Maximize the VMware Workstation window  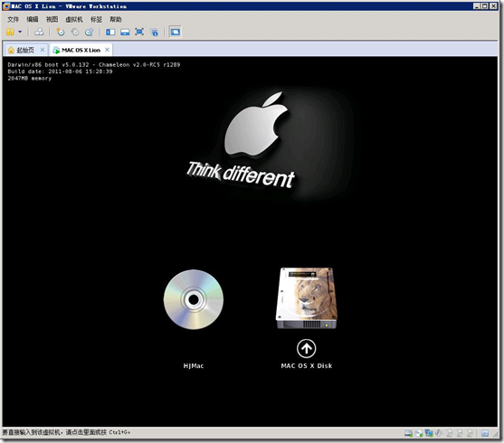tap(485, 5)
